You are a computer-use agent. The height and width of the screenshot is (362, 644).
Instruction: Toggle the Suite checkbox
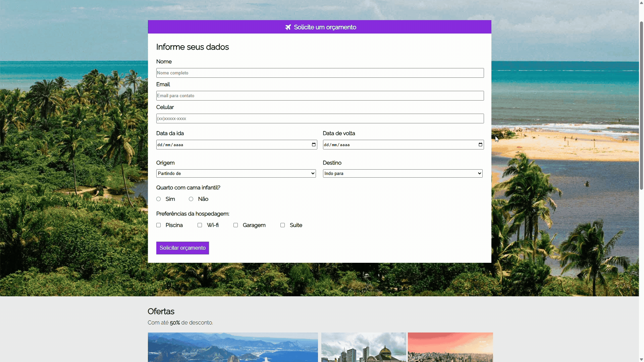(283, 225)
